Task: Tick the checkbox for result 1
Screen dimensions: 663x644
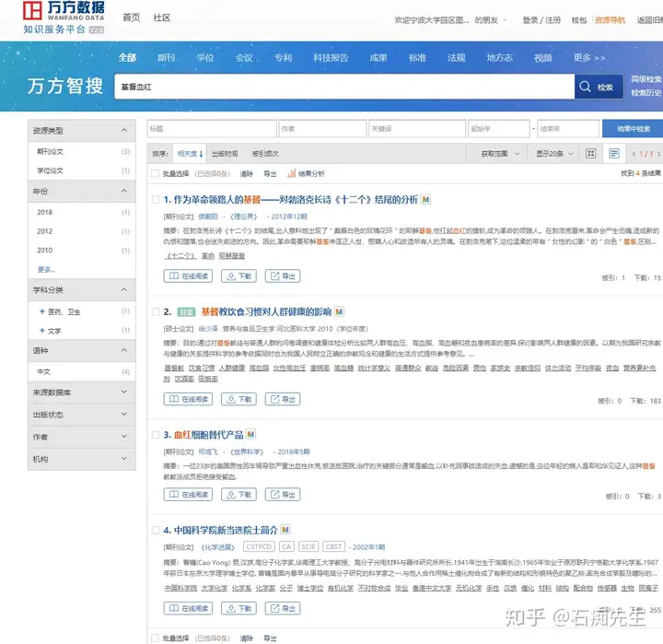Action: (x=156, y=200)
